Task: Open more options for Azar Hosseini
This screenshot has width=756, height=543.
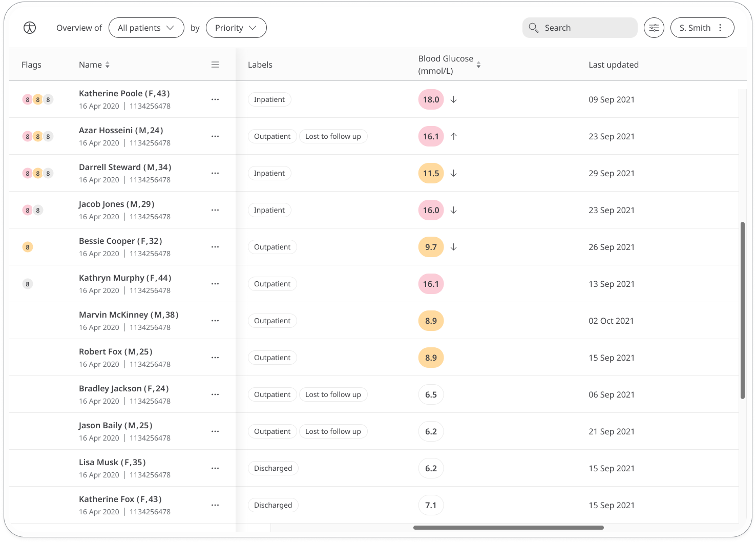Action: (x=215, y=136)
